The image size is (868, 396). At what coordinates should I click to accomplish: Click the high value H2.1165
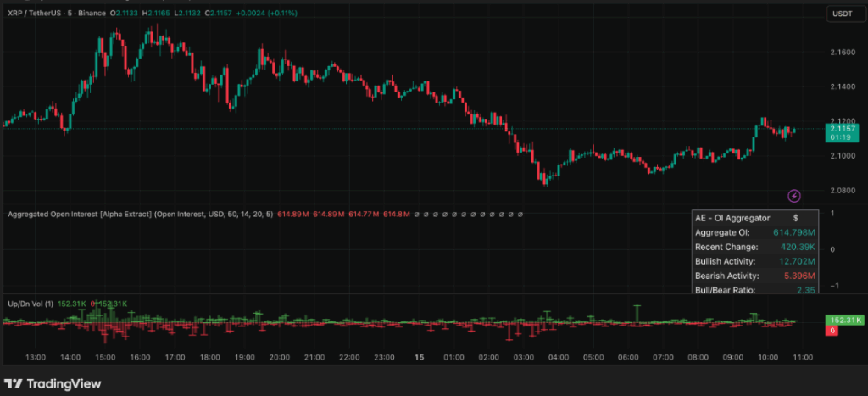point(154,12)
